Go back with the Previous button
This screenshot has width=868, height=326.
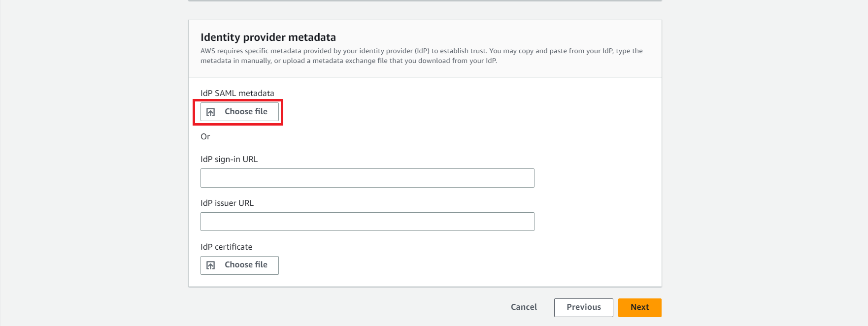583,307
